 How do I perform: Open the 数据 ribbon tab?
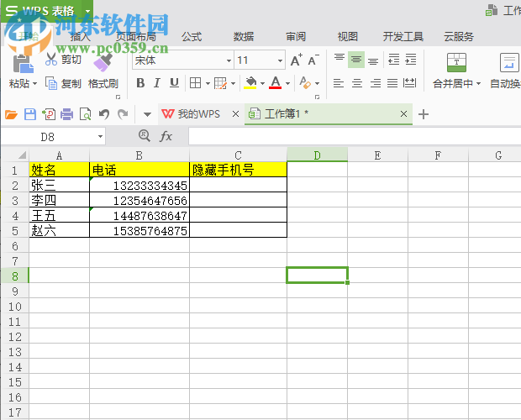[244, 36]
